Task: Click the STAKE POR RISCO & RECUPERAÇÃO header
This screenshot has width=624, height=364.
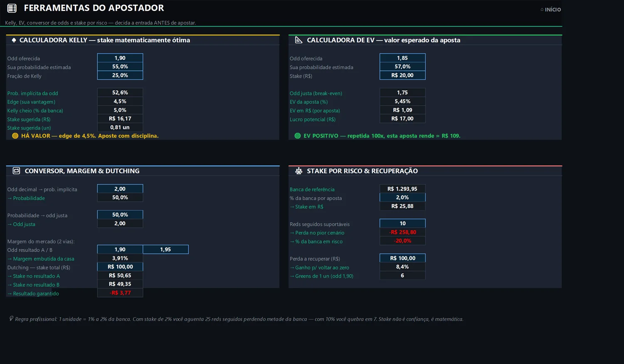Action: pos(362,171)
